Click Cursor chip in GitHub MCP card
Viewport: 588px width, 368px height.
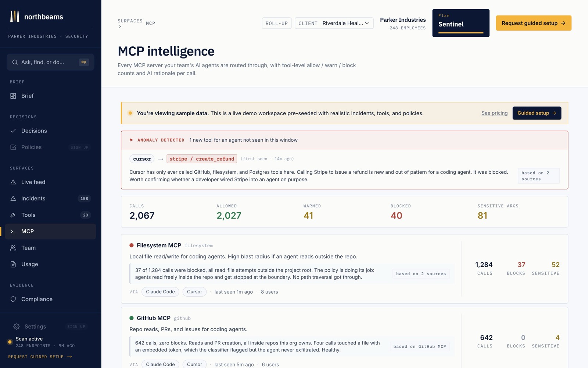[194, 364]
